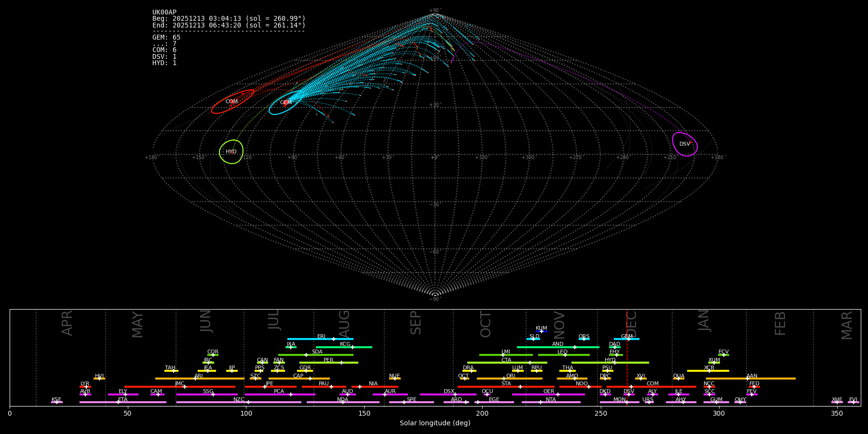Click the LYR shower bar in the timeline
868x434 pixels.
(x=85, y=386)
